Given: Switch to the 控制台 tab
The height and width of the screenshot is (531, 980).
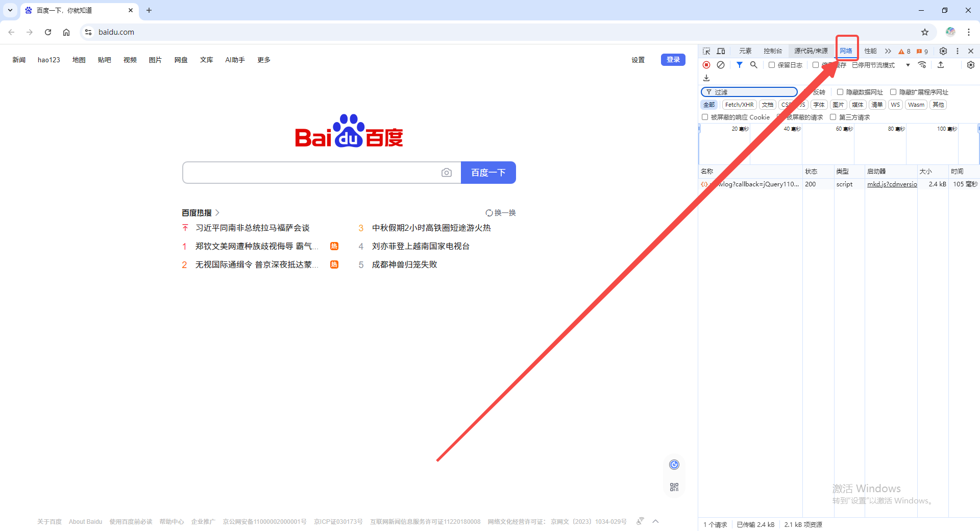Looking at the screenshot, I should (773, 51).
